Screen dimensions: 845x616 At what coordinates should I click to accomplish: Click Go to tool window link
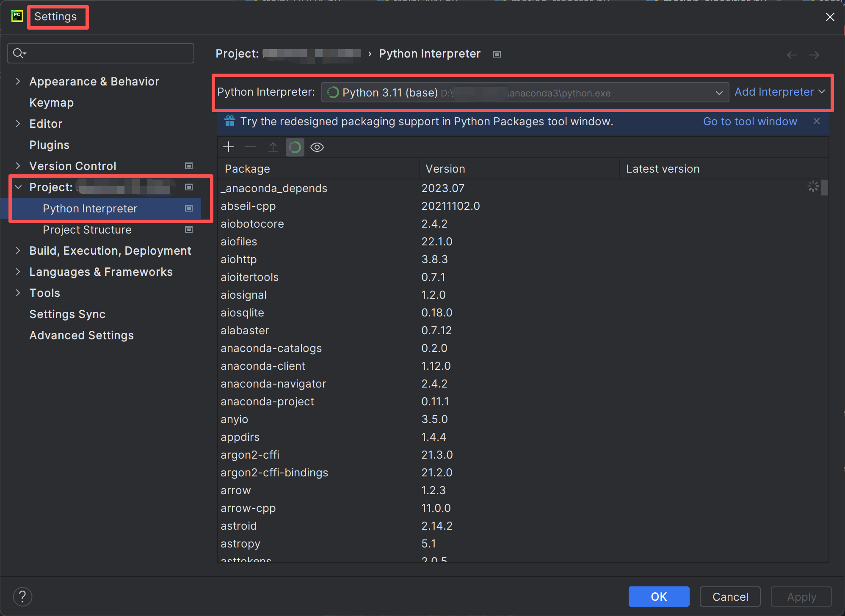tap(750, 121)
